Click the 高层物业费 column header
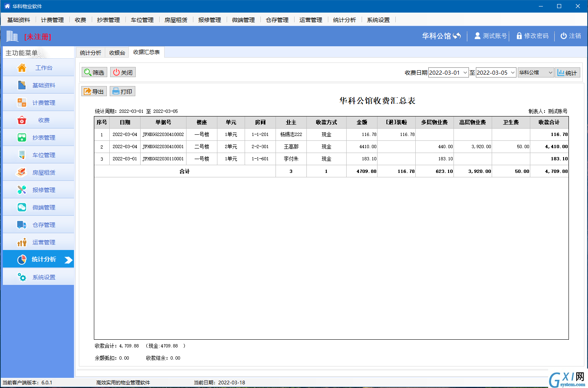This screenshot has height=388, width=588. click(x=473, y=122)
